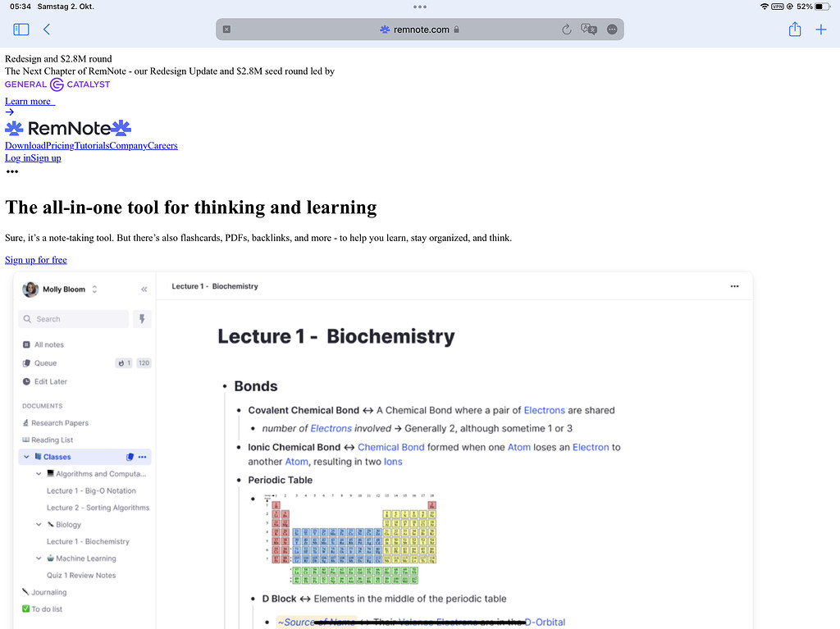The height and width of the screenshot is (629, 840).
Task: Click the Sign up for free link
Action: tap(35, 259)
